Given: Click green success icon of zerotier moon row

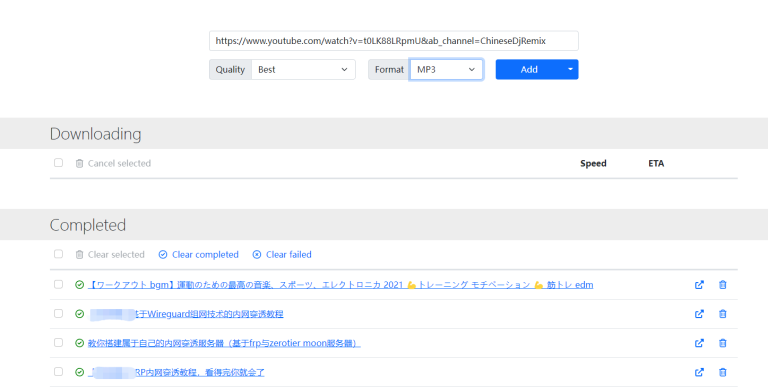Looking at the screenshot, I should (79, 343).
